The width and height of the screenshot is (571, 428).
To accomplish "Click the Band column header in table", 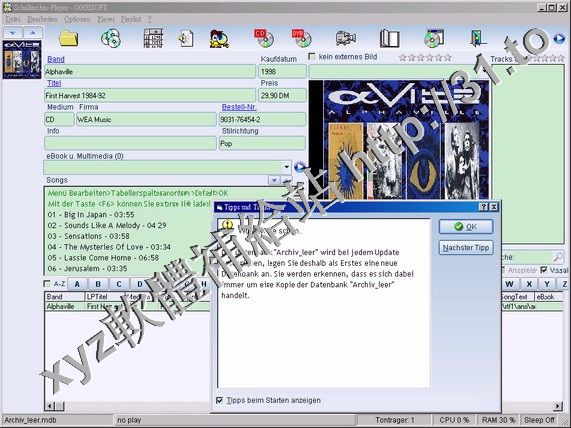I will pos(64,297).
